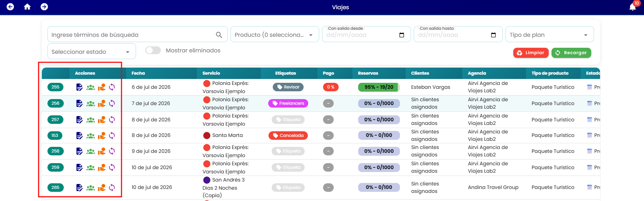Toggle the Mostrar eliminados switch
This screenshot has height=201, width=644.
point(153,50)
